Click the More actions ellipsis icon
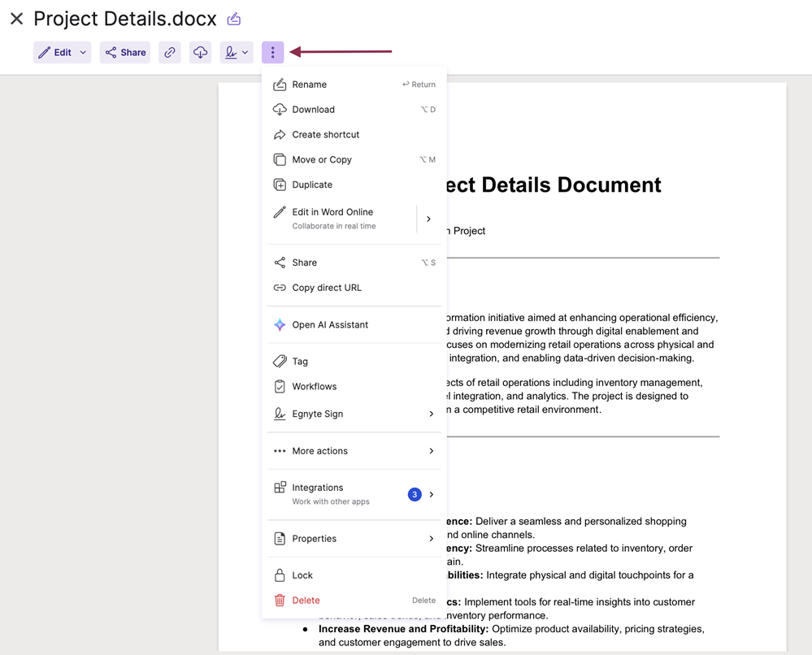812x655 pixels. [x=280, y=451]
